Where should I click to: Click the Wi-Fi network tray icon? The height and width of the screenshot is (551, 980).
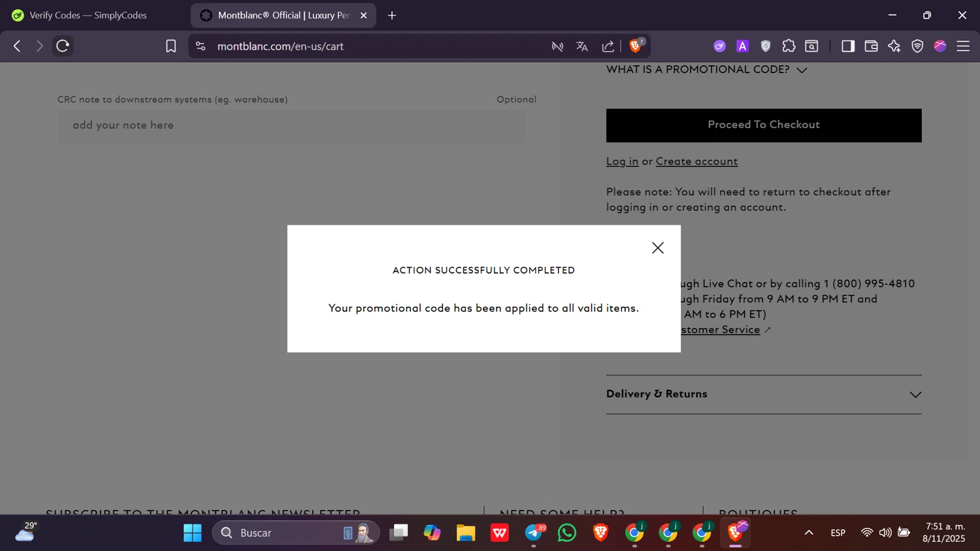pyautogui.click(x=867, y=533)
